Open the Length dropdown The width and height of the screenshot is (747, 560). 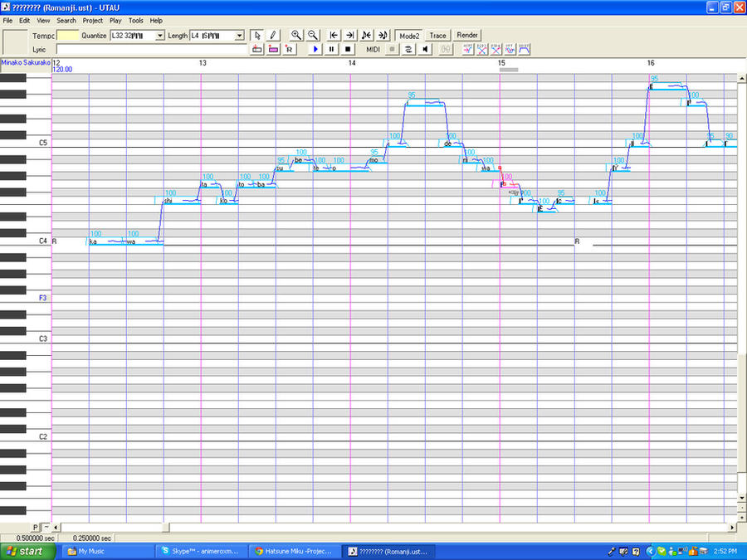[240, 36]
